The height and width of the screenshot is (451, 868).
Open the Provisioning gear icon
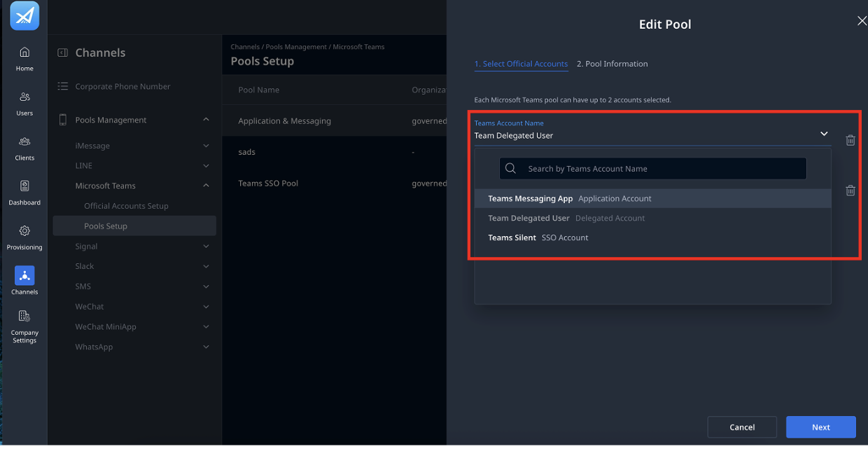[24, 231]
